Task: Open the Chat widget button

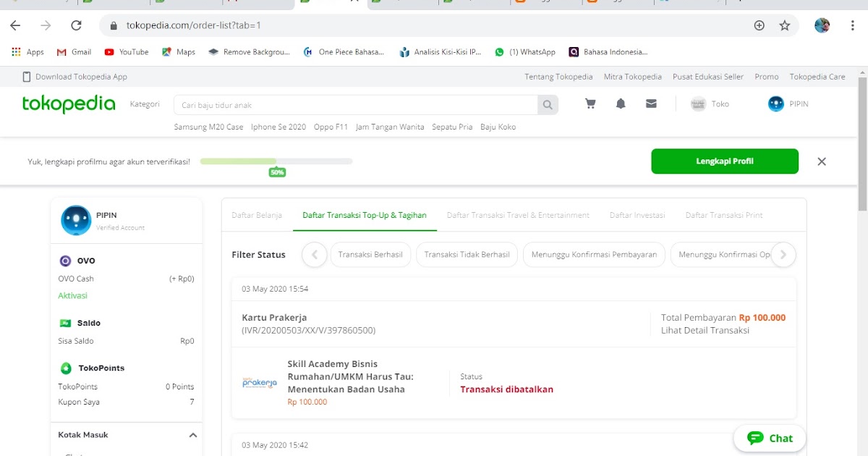Action: coord(770,438)
